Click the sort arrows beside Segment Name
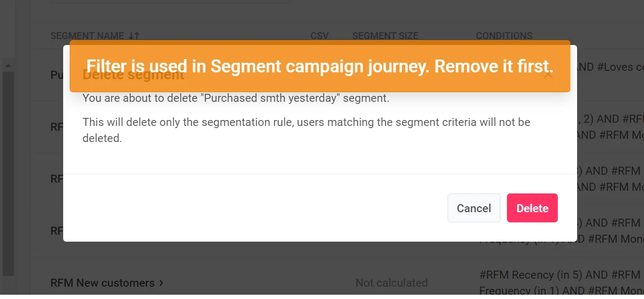 134,36
